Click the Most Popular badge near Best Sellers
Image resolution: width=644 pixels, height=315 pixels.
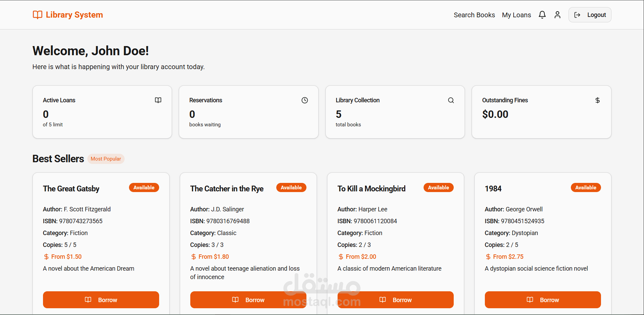pyautogui.click(x=106, y=159)
